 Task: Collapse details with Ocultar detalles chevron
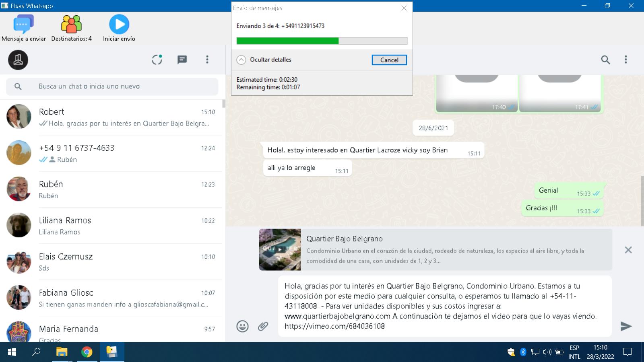tap(241, 60)
